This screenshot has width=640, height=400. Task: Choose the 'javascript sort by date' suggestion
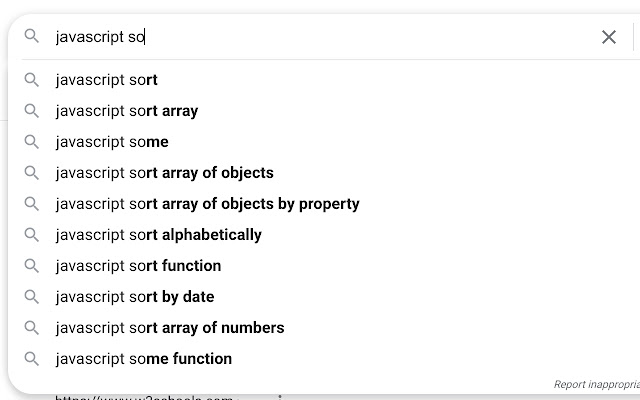tap(135, 297)
